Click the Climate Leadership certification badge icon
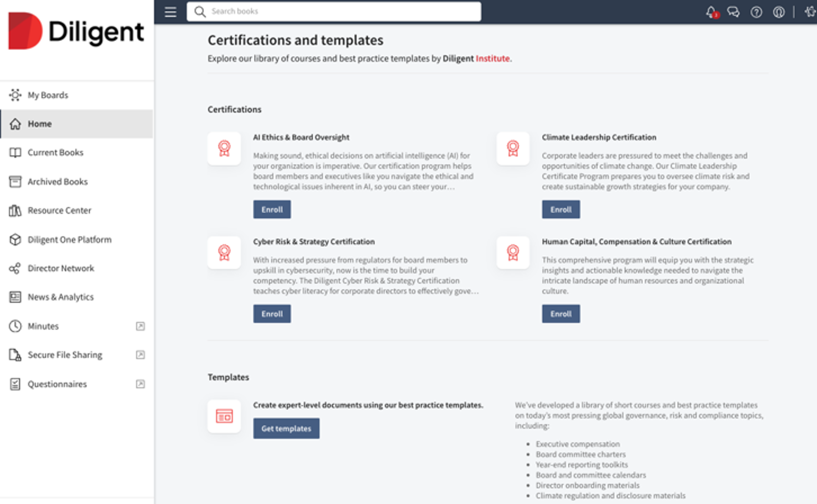817x504 pixels. (x=513, y=148)
